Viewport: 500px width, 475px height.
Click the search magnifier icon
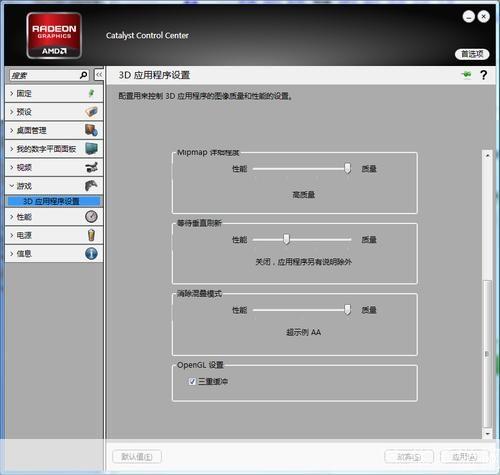[x=83, y=75]
